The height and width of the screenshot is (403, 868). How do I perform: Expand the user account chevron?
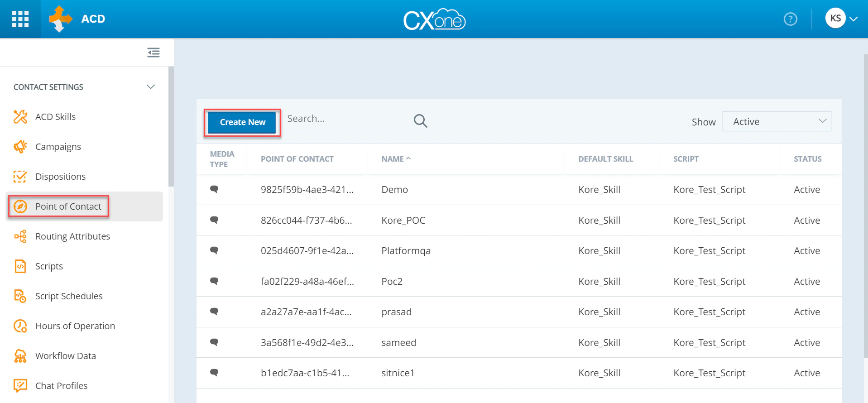coord(854,19)
